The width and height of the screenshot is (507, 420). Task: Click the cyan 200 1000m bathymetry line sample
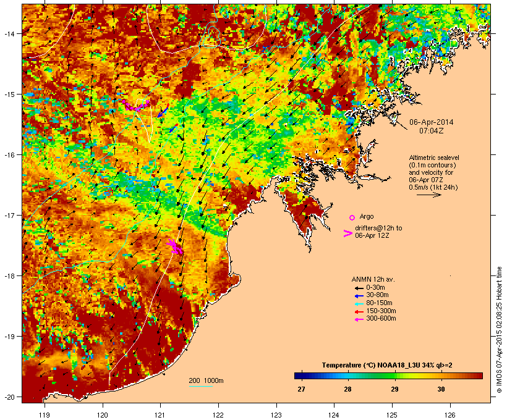click(x=200, y=387)
